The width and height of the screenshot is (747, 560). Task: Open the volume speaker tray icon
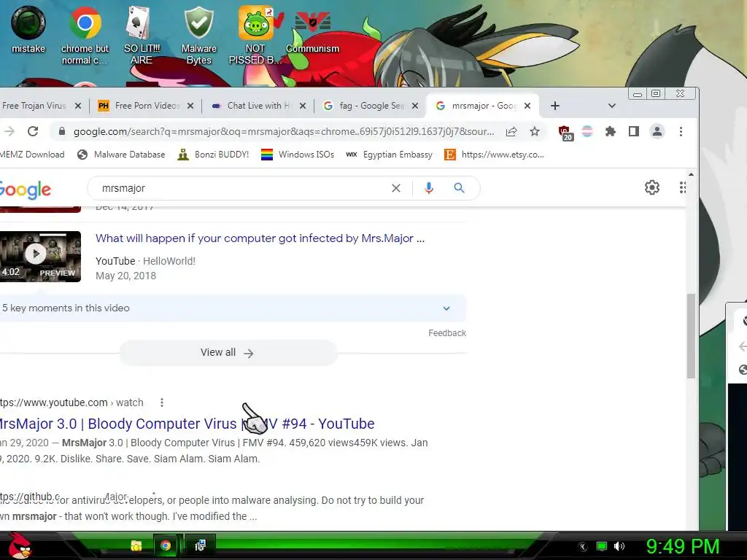click(x=619, y=546)
